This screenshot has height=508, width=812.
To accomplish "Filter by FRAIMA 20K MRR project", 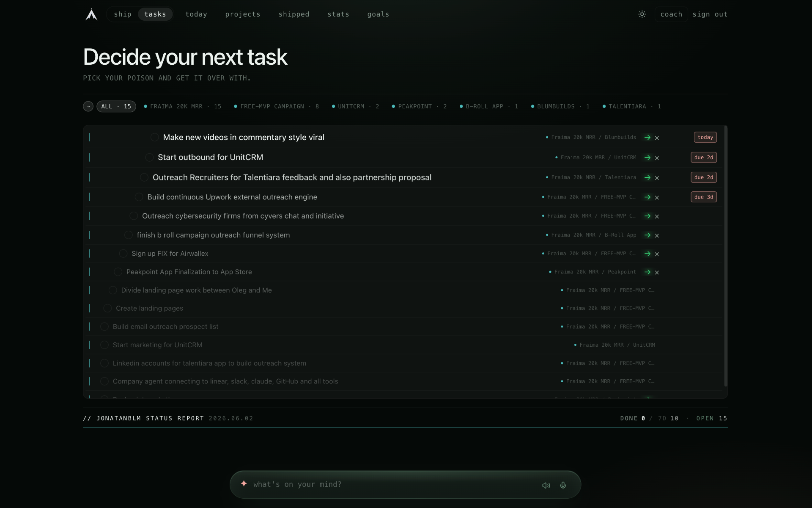I will pos(182,107).
